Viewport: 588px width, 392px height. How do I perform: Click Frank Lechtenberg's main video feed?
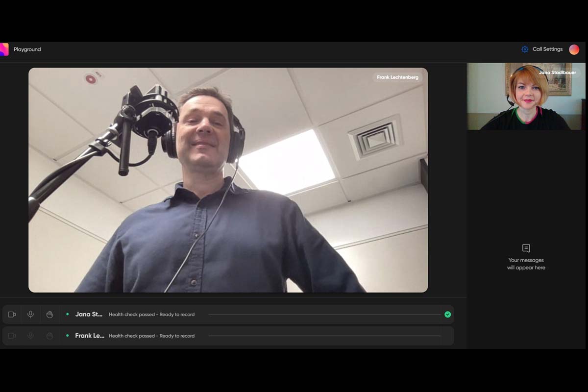tap(228, 196)
